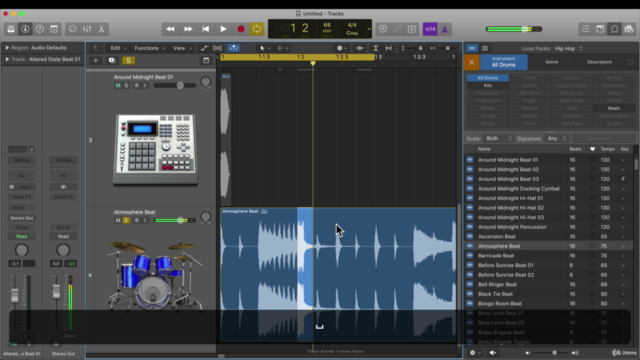This screenshot has height=360, width=640.
Task: Open Smart Controls
Action: coord(72,29)
